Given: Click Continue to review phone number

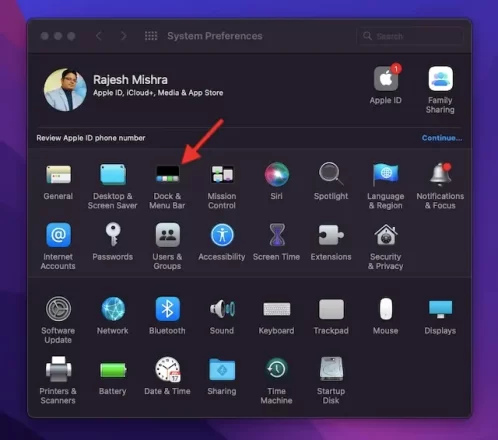Looking at the screenshot, I should (442, 138).
